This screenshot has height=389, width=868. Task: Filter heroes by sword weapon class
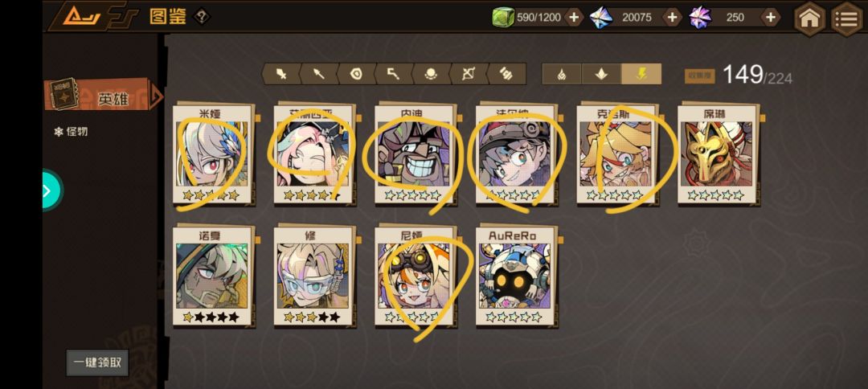[281, 74]
